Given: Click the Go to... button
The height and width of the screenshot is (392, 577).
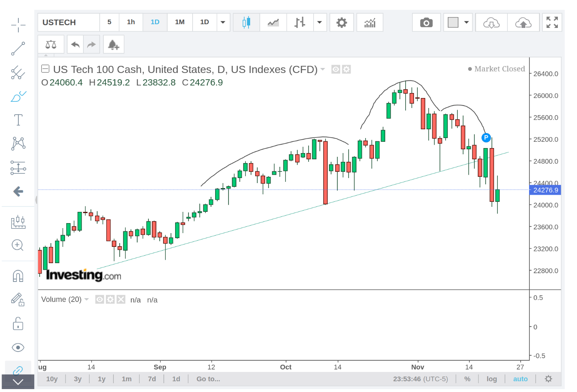Looking at the screenshot, I should click(208, 379).
